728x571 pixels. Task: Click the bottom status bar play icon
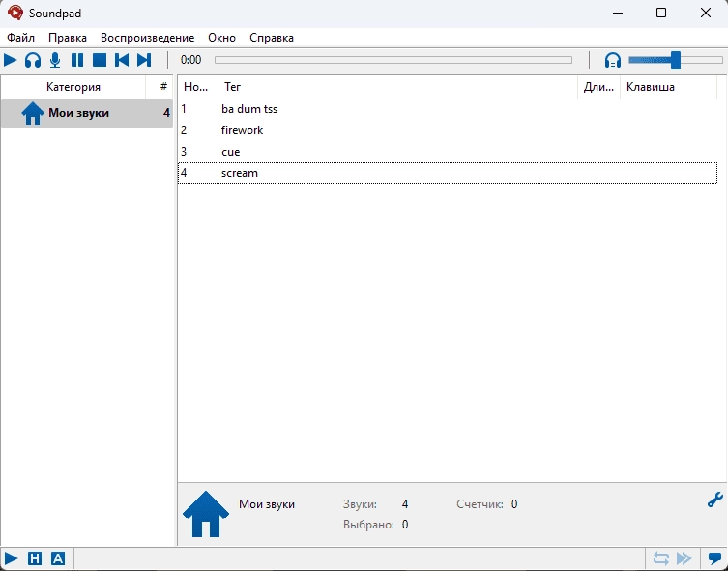click(x=12, y=558)
